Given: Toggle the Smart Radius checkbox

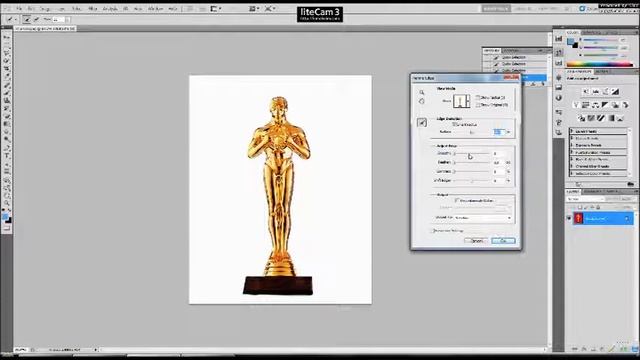Looking at the screenshot, I should click(x=454, y=124).
